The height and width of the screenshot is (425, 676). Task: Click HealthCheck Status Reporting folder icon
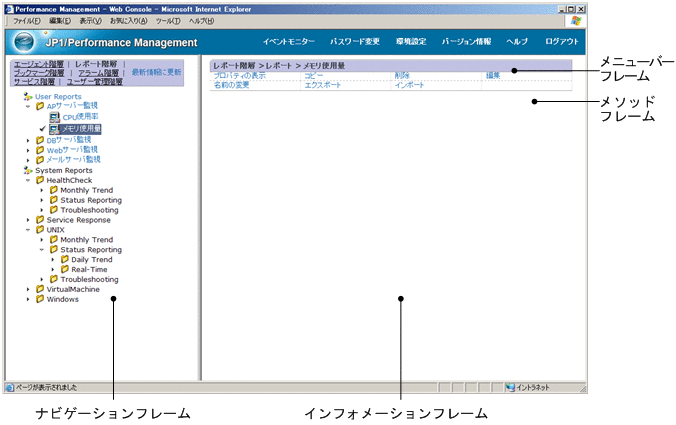(x=54, y=200)
